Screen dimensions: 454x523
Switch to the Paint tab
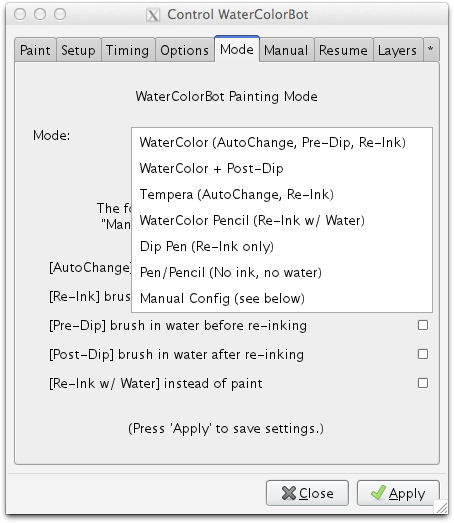35,50
